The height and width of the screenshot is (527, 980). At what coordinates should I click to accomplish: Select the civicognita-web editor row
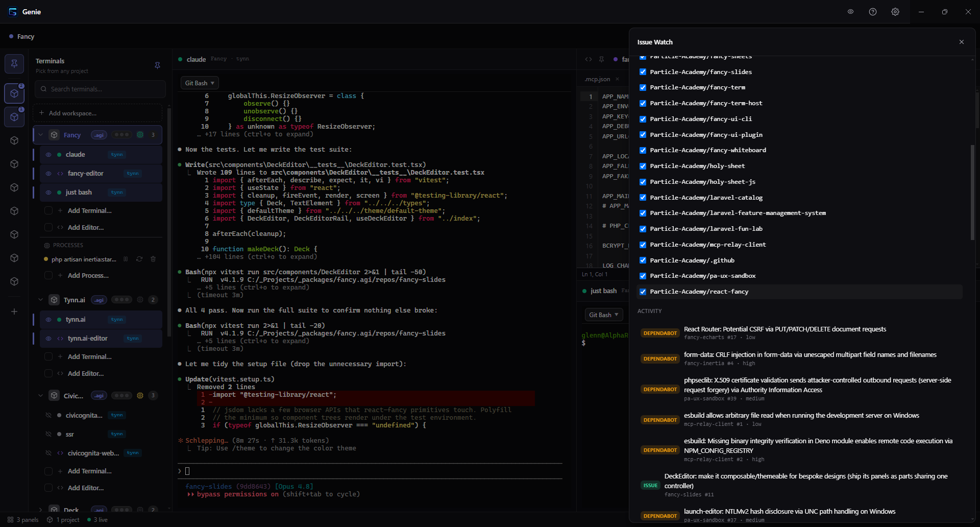pos(101,453)
